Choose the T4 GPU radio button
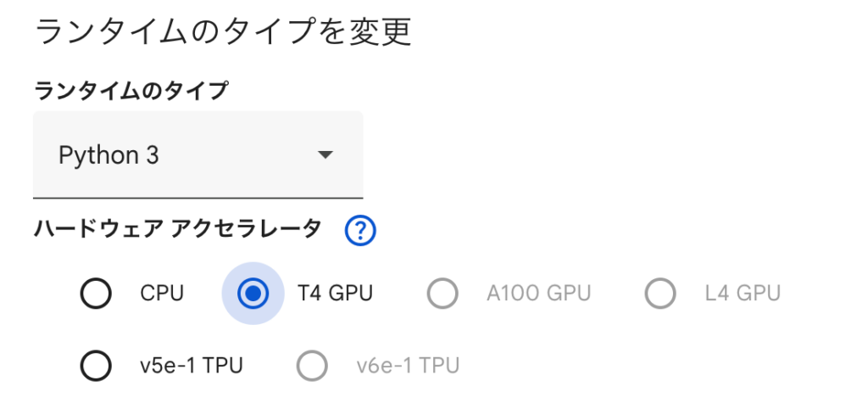Screen dimensions: 868x409 tap(253, 294)
